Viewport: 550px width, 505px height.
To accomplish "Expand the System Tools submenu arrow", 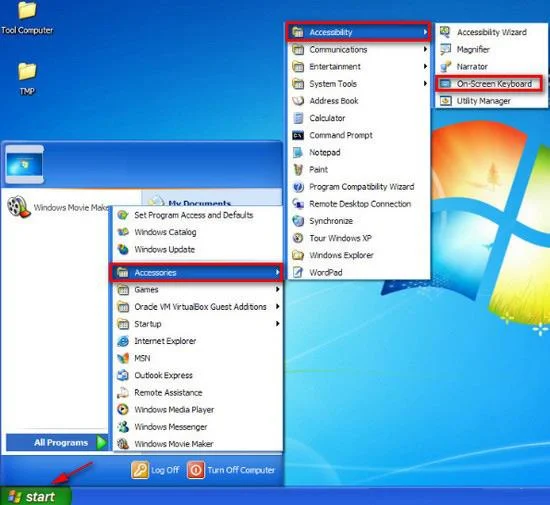I will tap(425, 83).
